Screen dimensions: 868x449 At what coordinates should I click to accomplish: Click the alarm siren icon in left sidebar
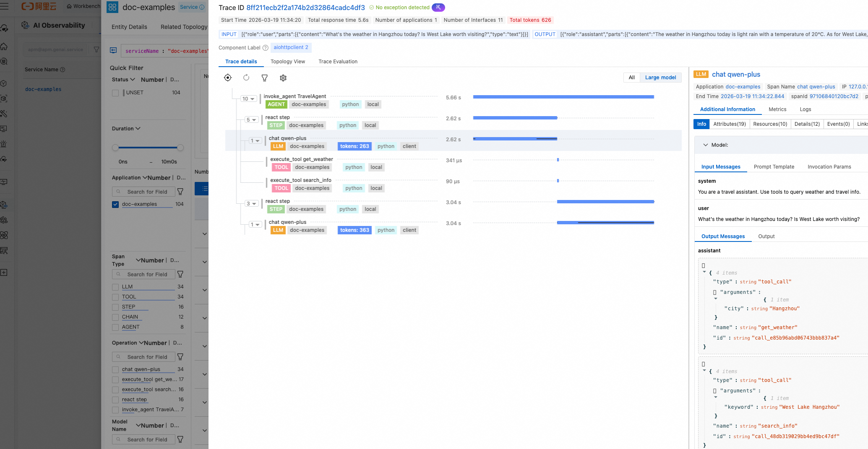(x=4, y=144)
